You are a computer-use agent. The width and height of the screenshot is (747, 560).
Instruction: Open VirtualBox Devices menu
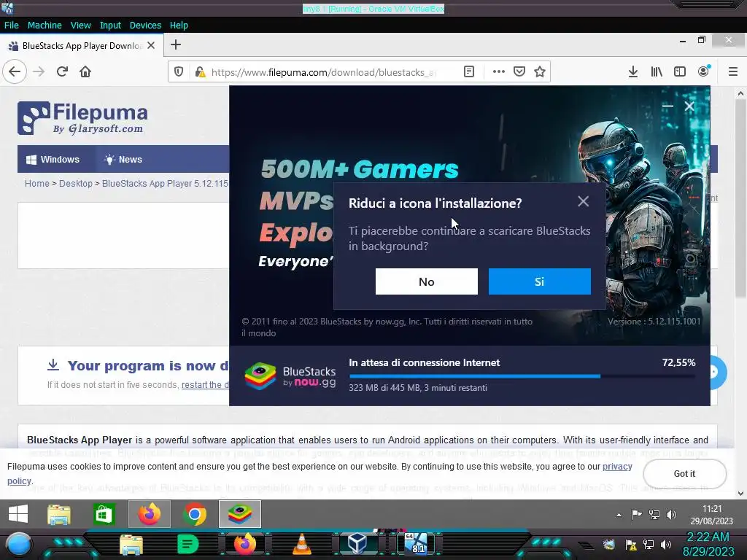145,26
